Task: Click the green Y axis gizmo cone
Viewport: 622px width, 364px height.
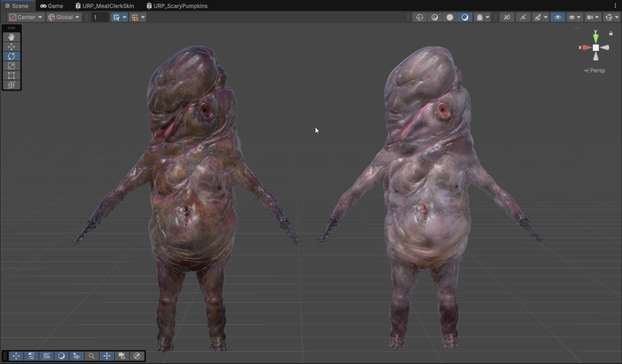Action: pyautogui.click(x=596, y=38)
